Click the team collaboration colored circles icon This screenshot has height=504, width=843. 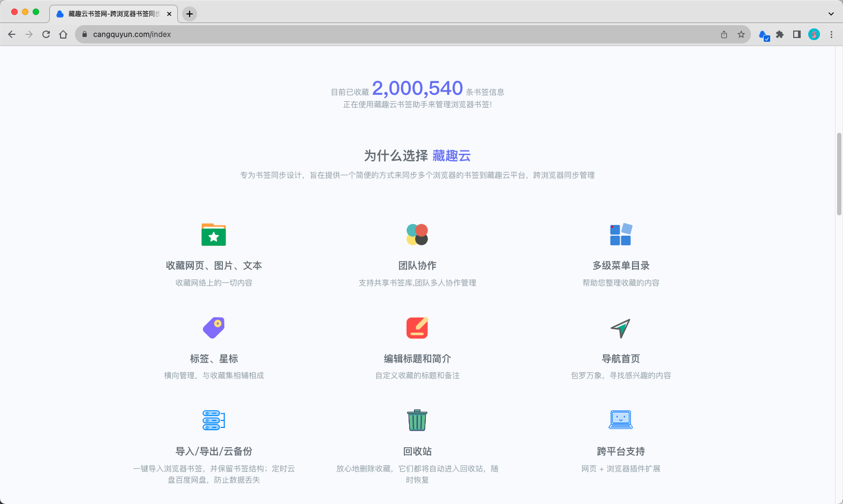coord(417,235)
